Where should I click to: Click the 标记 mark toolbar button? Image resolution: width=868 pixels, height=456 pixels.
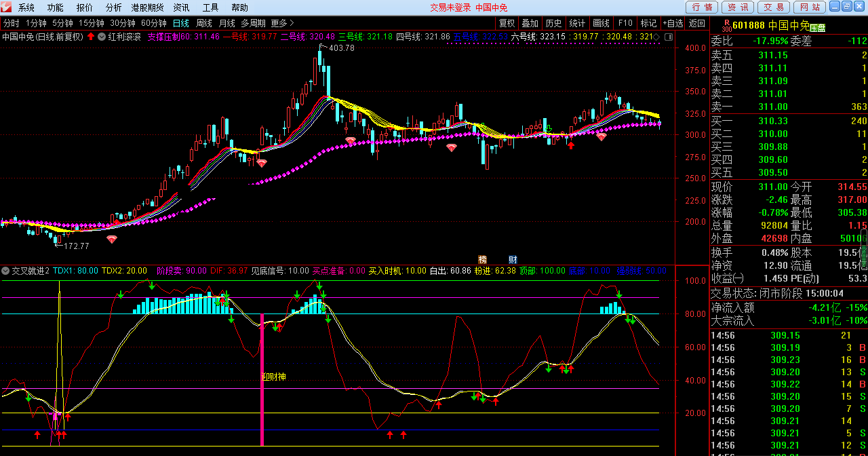click(648, 23)
